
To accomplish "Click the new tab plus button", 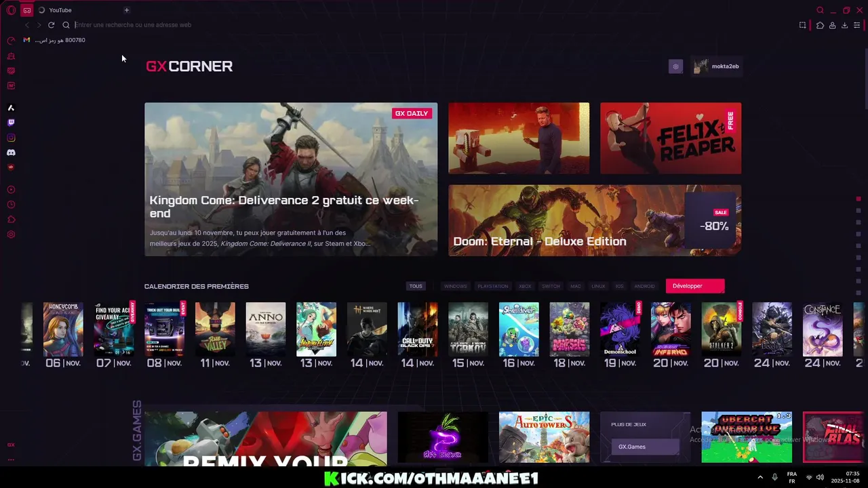I will pyautogui.click(x=126, y=10).
